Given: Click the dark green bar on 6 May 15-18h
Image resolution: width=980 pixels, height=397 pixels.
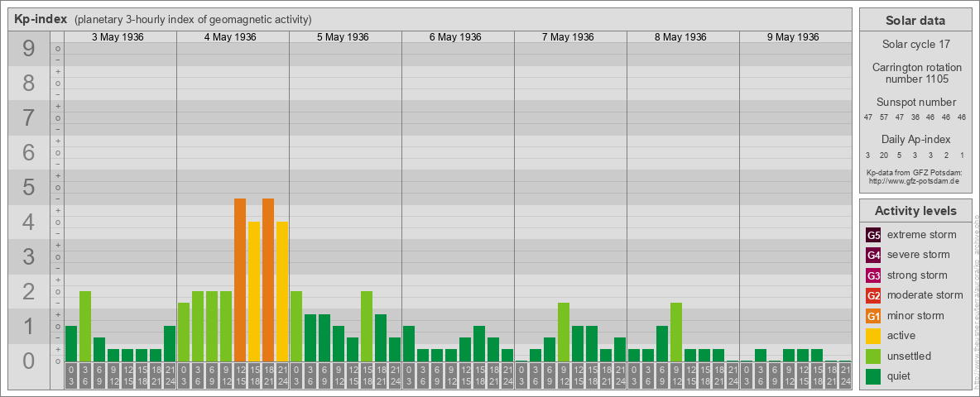Looking at the screenshot, I should coord(478,344).
